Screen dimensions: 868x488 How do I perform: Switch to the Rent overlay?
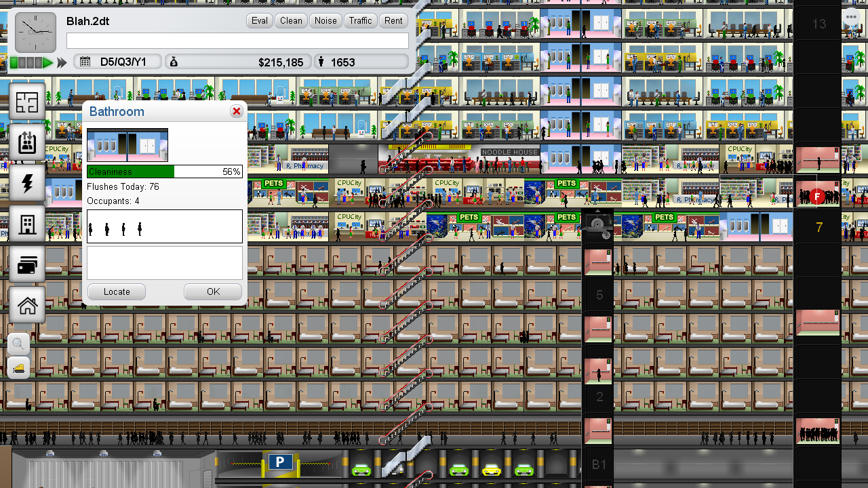click(393, 20)
